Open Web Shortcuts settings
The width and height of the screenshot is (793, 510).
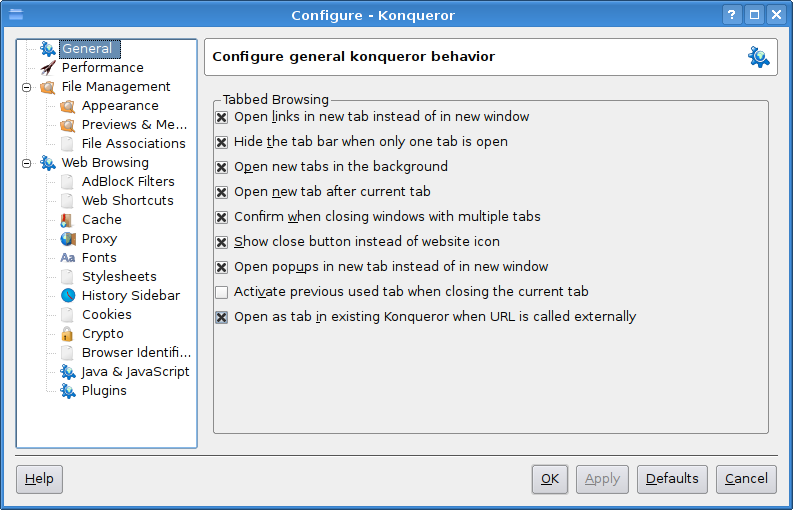(127, 201)
